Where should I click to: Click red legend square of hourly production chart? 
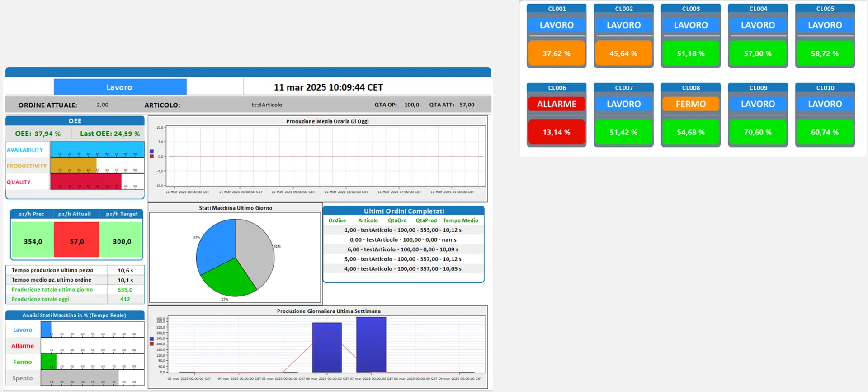coord(152,157)
